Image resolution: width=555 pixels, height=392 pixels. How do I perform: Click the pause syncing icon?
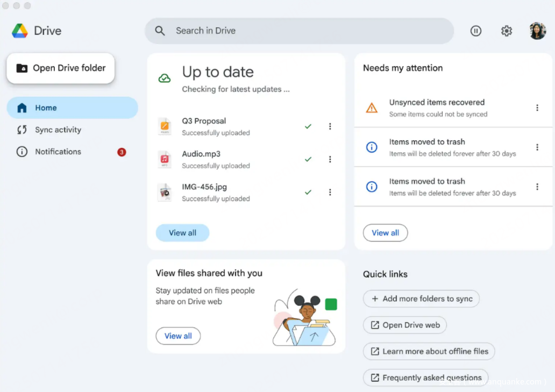click(x=475, y=31)
